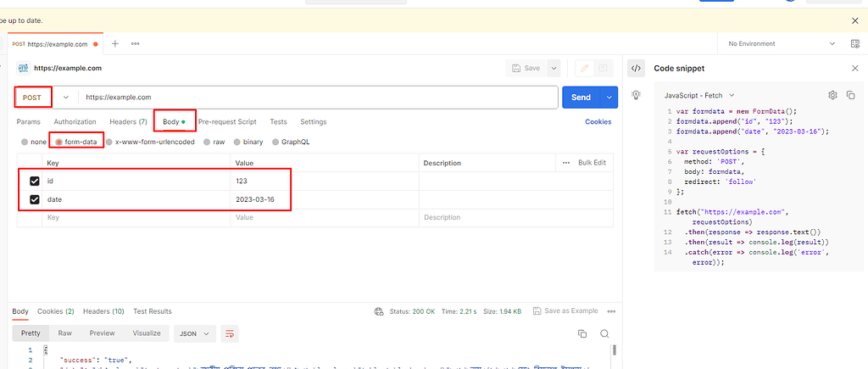Viewport: 868px width, 369px height.
Task: Copy the response body
Action: 581,334
